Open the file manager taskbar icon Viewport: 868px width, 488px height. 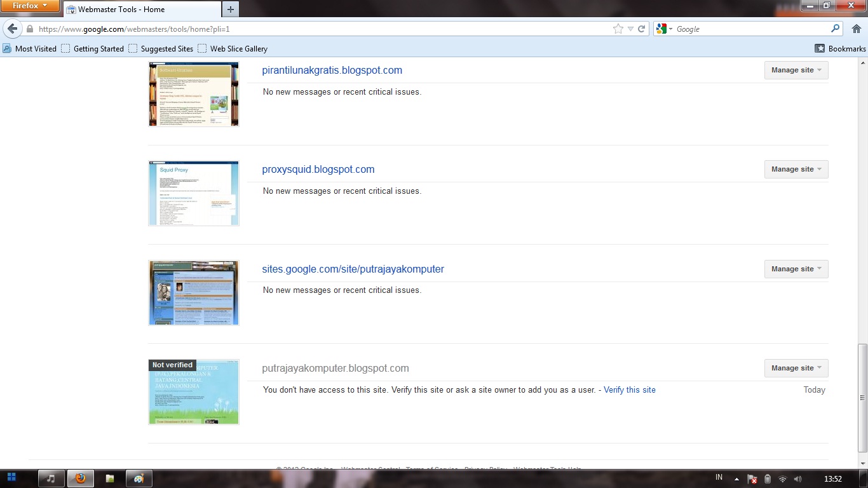tap(110, 478)
